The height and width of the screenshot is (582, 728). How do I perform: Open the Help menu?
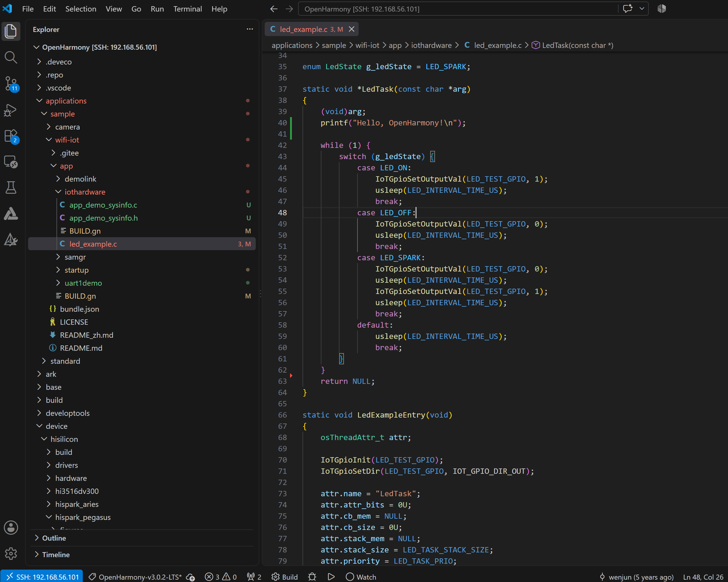tap(219, 9)
